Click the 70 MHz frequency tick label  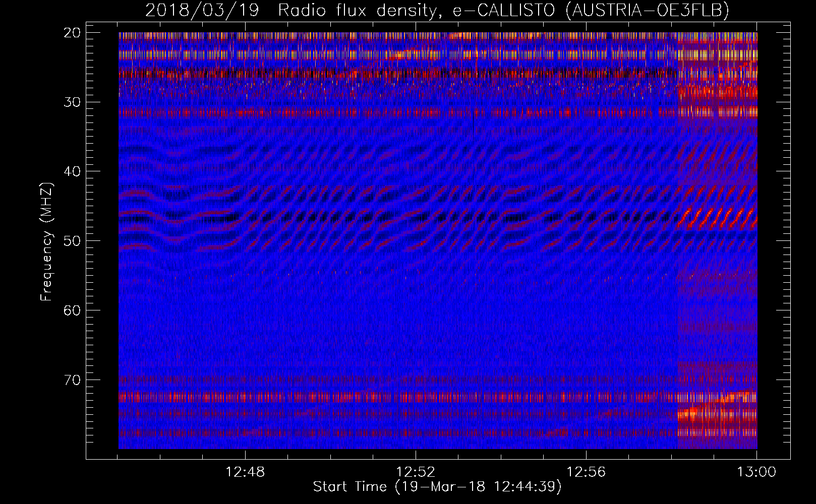click(73, 380)
